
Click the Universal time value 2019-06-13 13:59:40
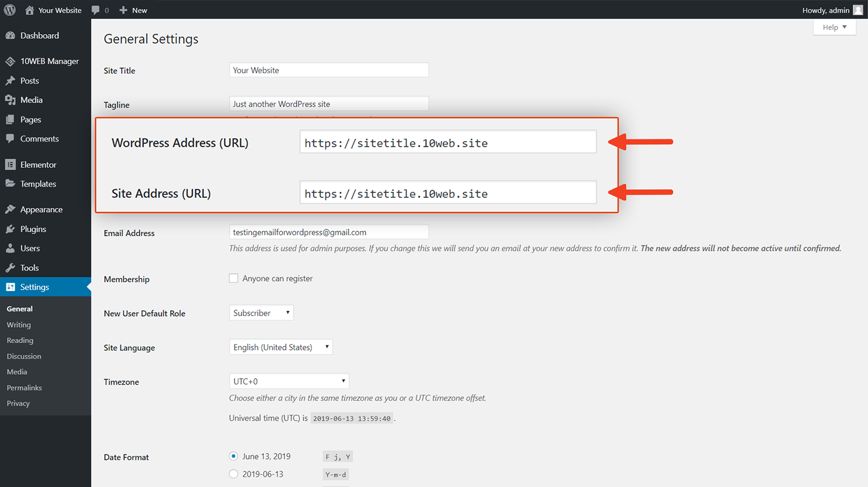(352, 419)
